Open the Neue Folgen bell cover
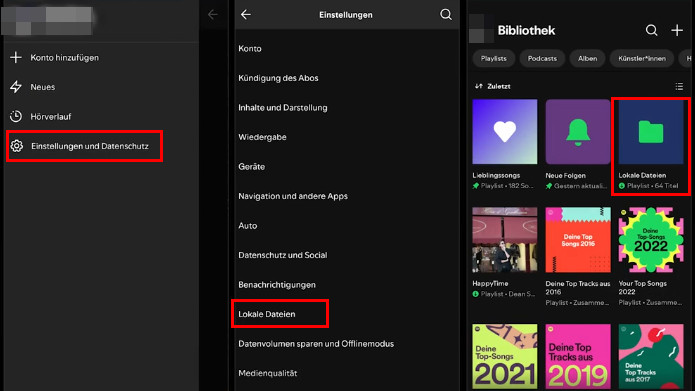 pos(578,132)
